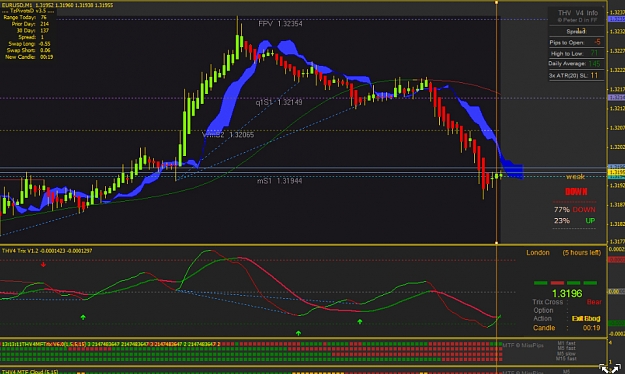This screenshot has height=374, width=625.
Task: Click the Candle 00:19 countdown
Action: [566, 328]
